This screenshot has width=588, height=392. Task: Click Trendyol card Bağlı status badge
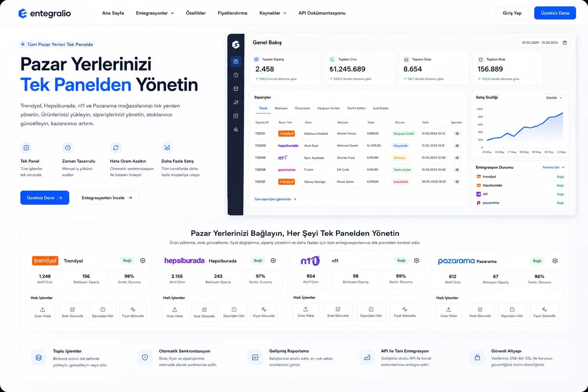point(127,260)
